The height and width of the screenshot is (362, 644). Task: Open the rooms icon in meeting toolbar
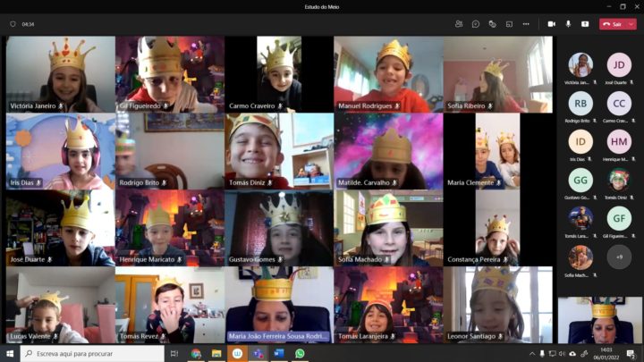pyautogui.click(x=510, y=24)
